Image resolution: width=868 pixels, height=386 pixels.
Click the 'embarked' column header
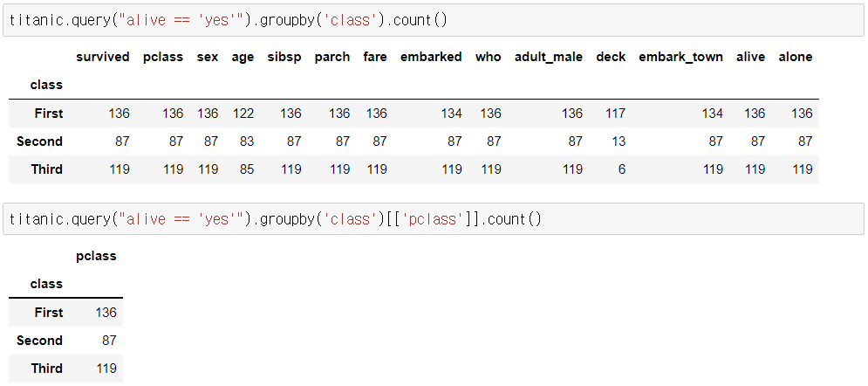[x=431, y=57]
